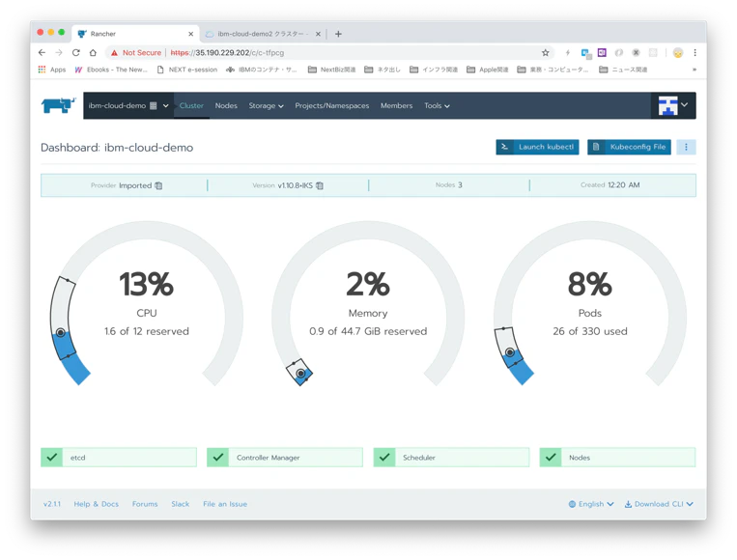The image size is (737, 560).
Task: Reload the current page
Action: (x=75, y=52)
